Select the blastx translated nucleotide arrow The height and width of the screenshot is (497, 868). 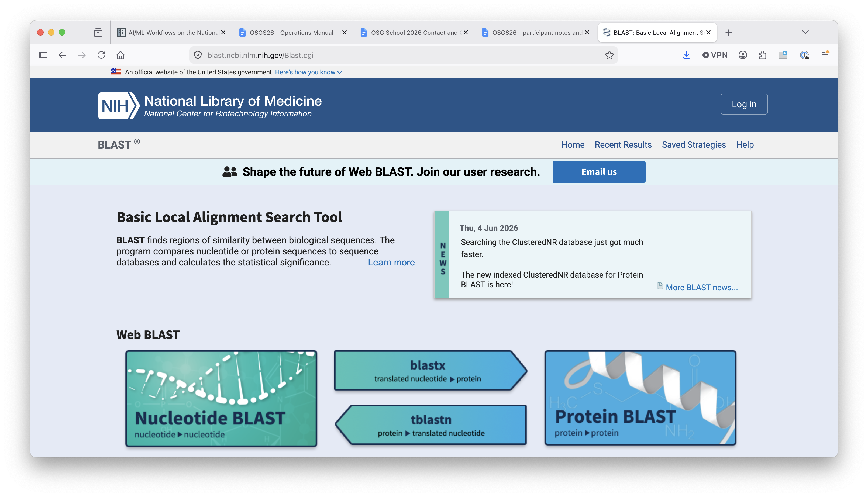(430, 370)
